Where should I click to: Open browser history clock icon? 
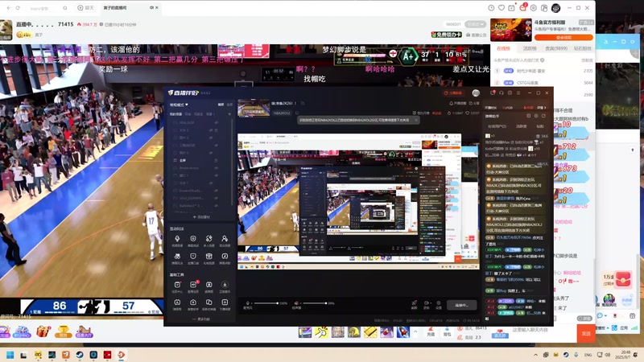click(x=491, y=8)
